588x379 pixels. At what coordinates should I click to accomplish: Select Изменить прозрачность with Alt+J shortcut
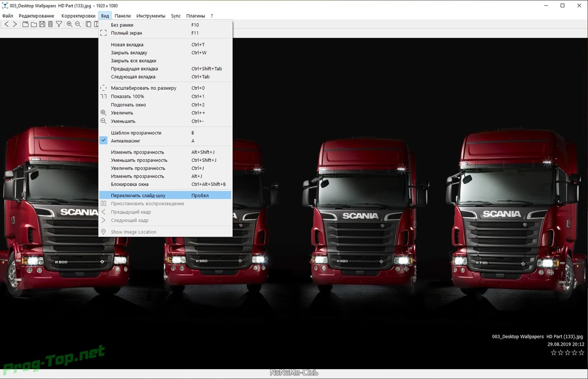point(165,176)
